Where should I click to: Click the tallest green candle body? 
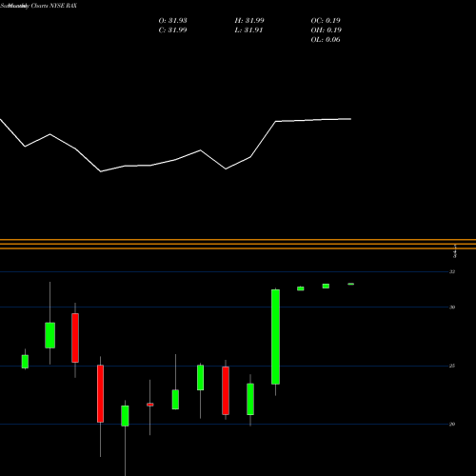pos(275,337)
